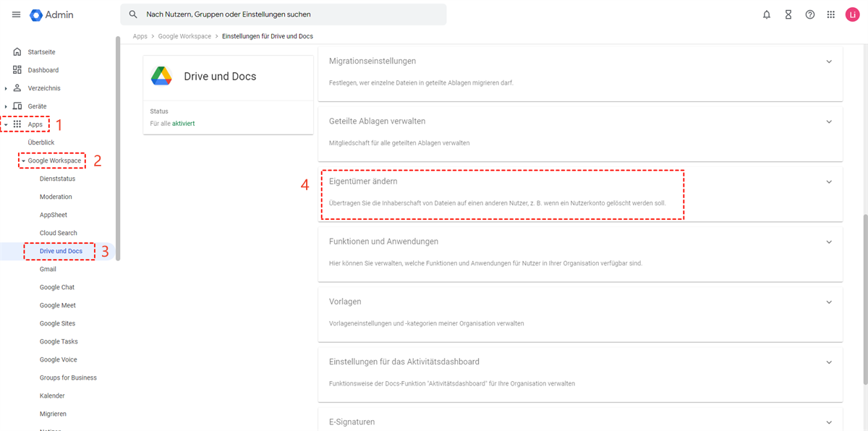Open the notifications bell
The height and width of the screenshot is (431, 868).
click(x=767, y=14)
